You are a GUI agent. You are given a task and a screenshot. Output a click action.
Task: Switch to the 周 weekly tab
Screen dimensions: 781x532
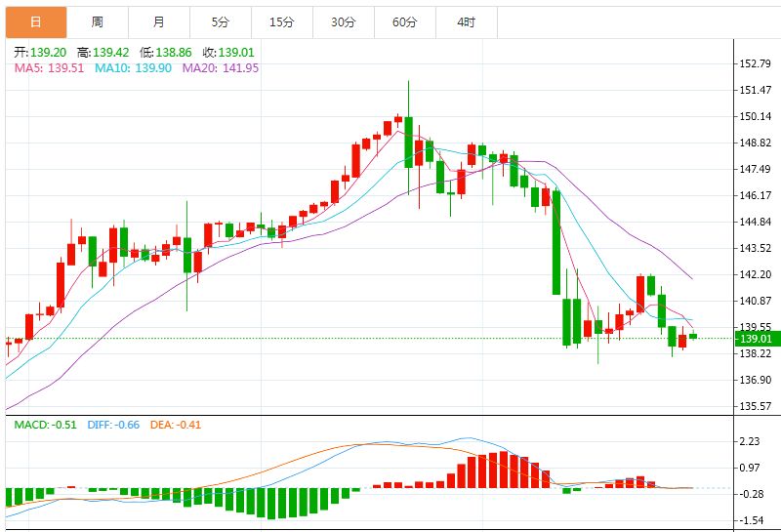point(98,22)
